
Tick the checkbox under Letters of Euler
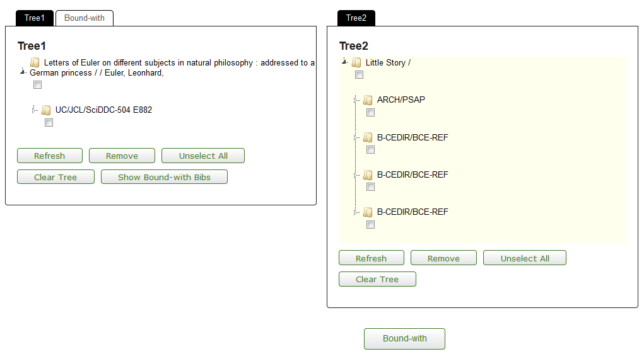[37, 85]
